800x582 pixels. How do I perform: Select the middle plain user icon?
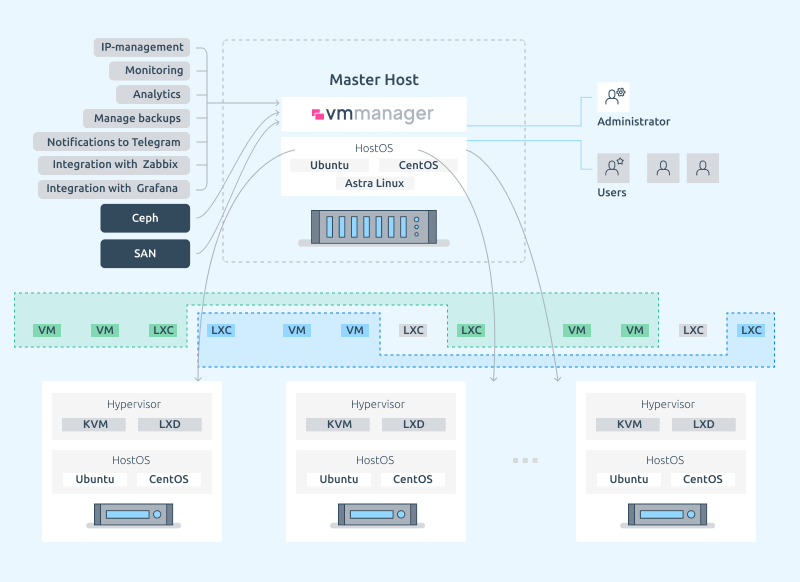point(663,168)
